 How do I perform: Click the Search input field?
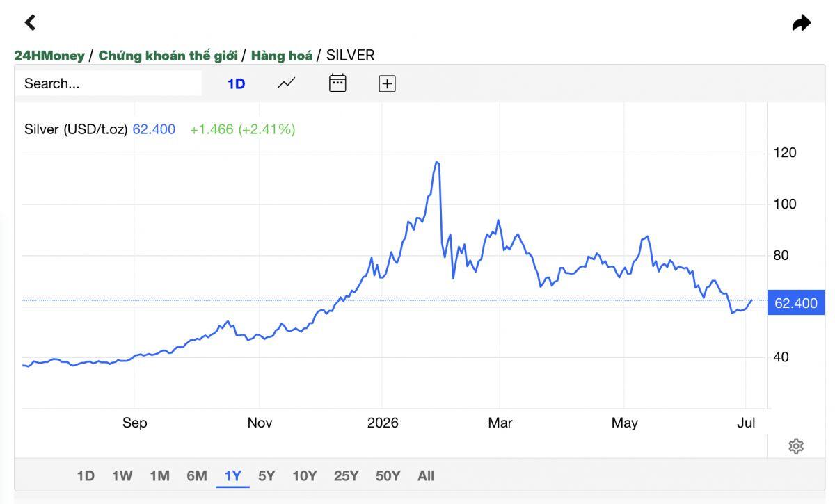(x=109, y=83)
